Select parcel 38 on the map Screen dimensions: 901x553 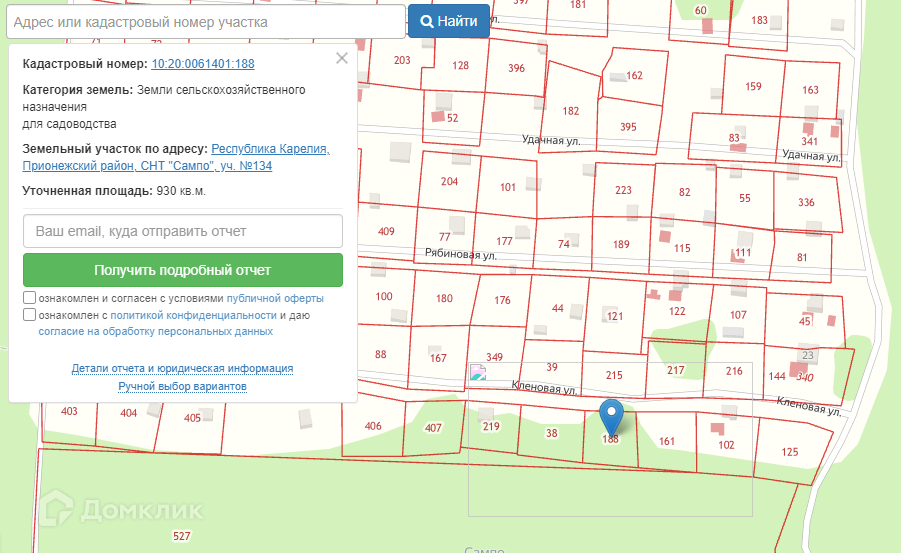pos(552,433)
